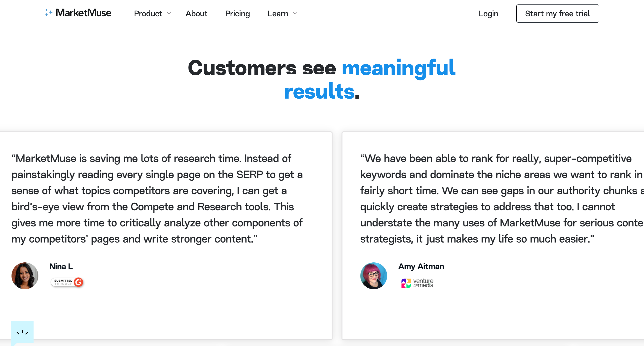Open the chat widget bubble icon
This screenshot has width=644, height=346.
[22, 333]
